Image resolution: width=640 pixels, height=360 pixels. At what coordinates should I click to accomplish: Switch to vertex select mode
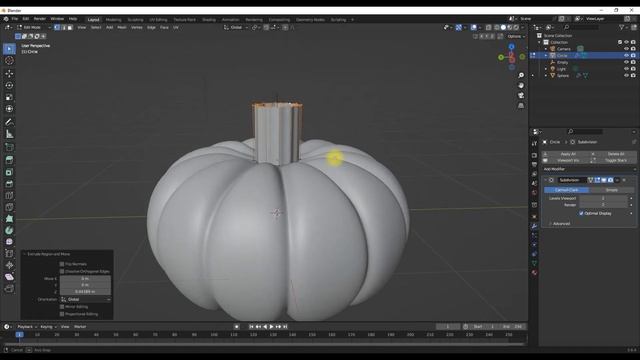57,27
